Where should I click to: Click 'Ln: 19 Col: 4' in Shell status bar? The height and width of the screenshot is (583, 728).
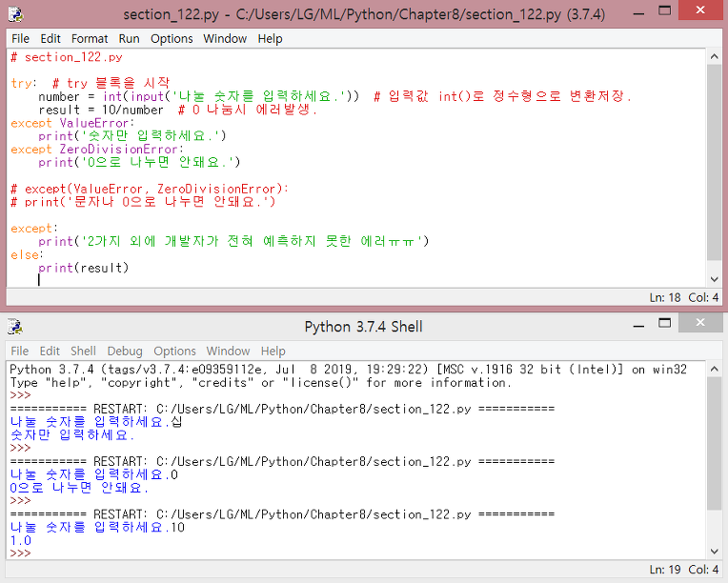pyautogui.click(x=684, y=570)
